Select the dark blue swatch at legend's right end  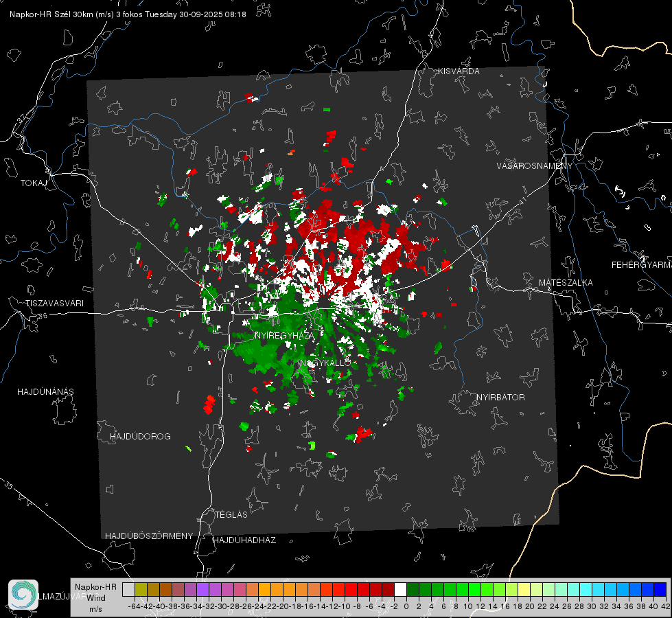(660, 590)
